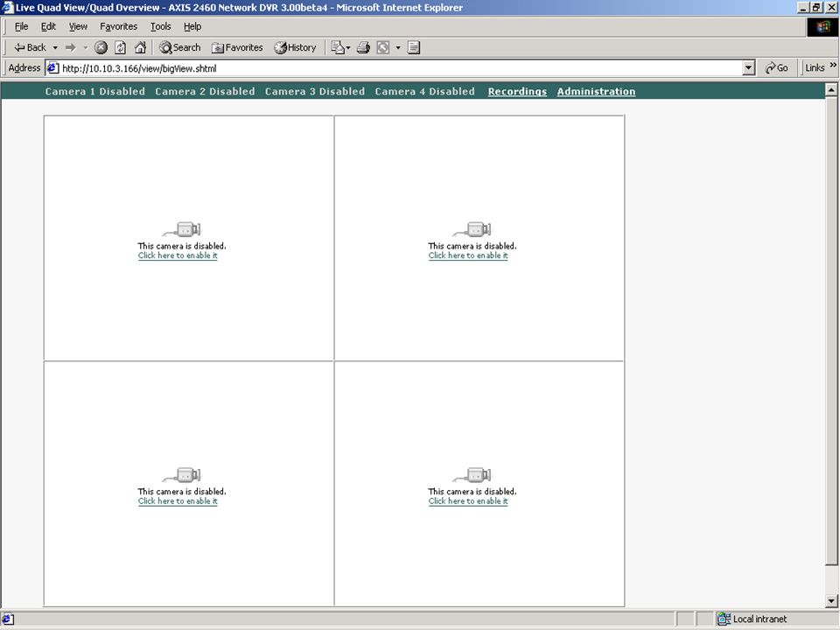The image size is (840, 630).
Task: Click the vertical scrollbar down arrow
Action: [831, 600]
